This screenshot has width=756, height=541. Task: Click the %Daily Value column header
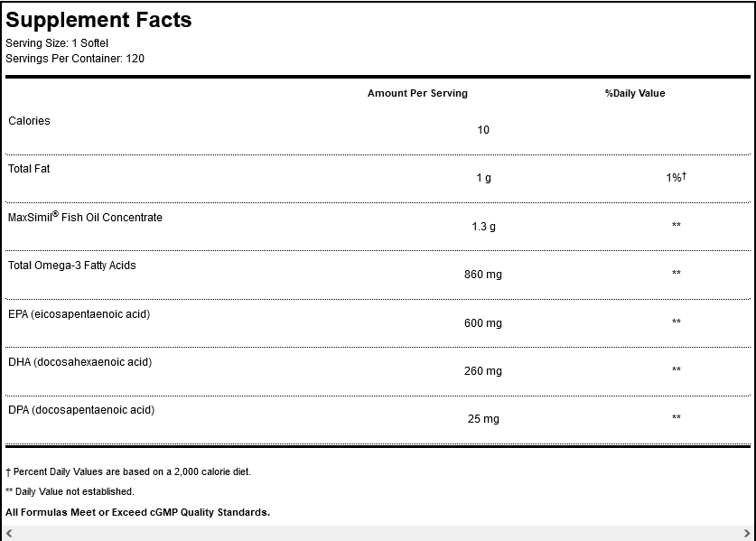click(635, 93)
